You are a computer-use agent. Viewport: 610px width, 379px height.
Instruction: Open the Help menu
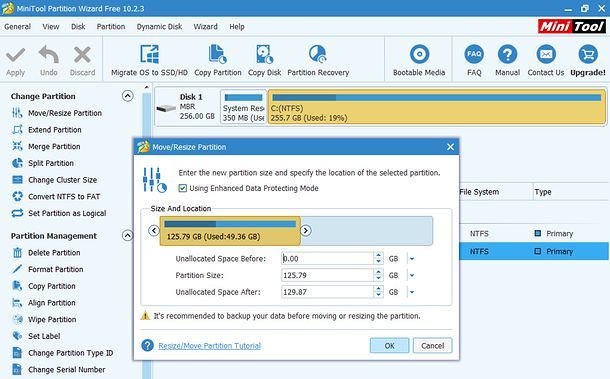[x=237, y=27]
